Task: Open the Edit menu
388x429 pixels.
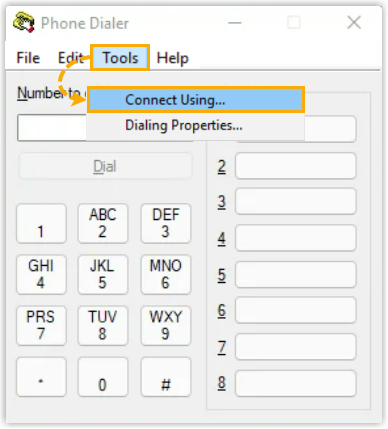Action: [70, 58]
